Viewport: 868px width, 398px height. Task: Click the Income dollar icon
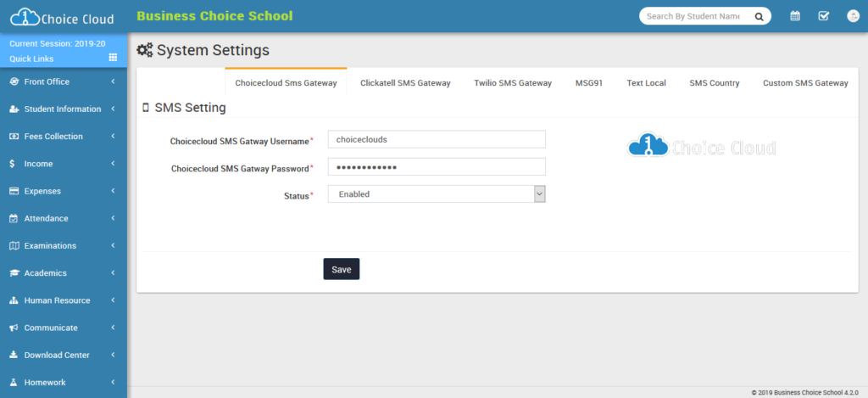tap(13, 164)
